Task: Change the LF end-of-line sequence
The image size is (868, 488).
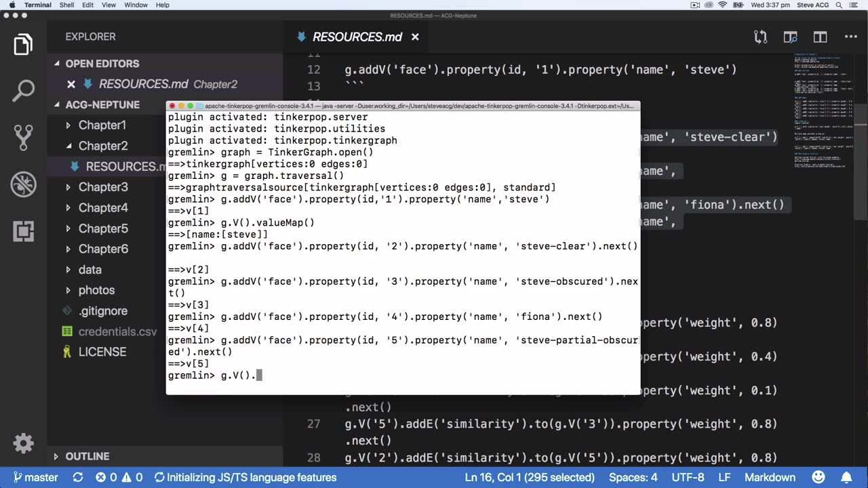Action: (725, 477)
